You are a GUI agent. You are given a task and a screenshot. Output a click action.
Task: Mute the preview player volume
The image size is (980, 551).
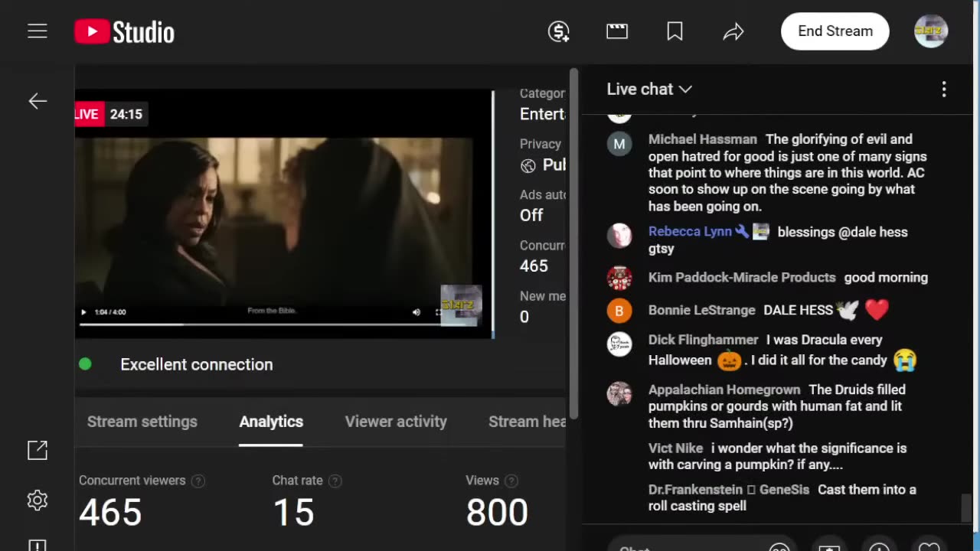[x=416, y=312]
